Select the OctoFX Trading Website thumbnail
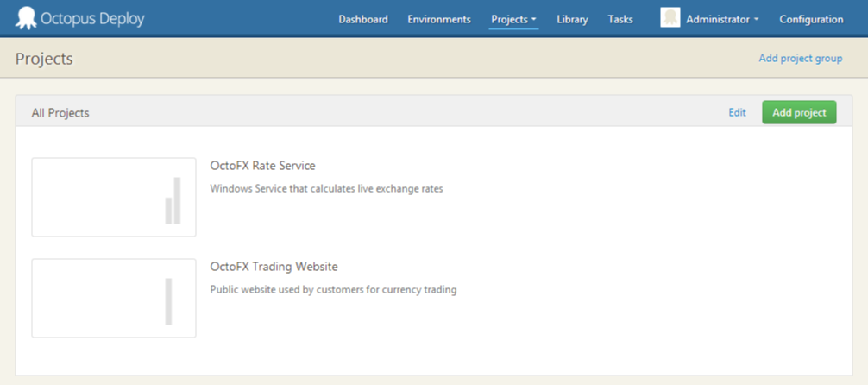Viewport: 868px width, 385px height. [114, 298]
